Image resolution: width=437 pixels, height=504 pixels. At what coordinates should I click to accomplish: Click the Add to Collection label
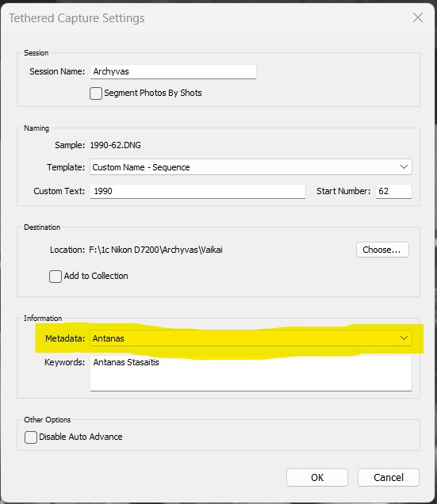(x=96, y=276)
